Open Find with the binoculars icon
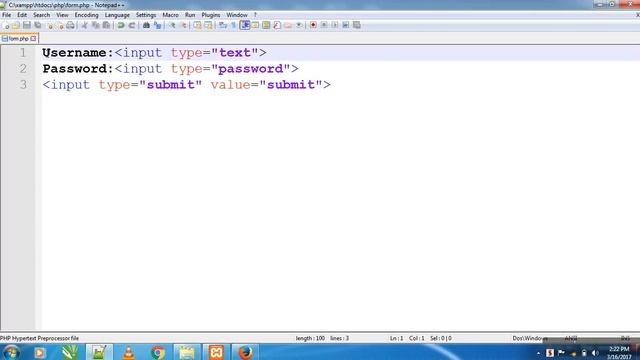This screenshot has width=640, height=360. 146,25
